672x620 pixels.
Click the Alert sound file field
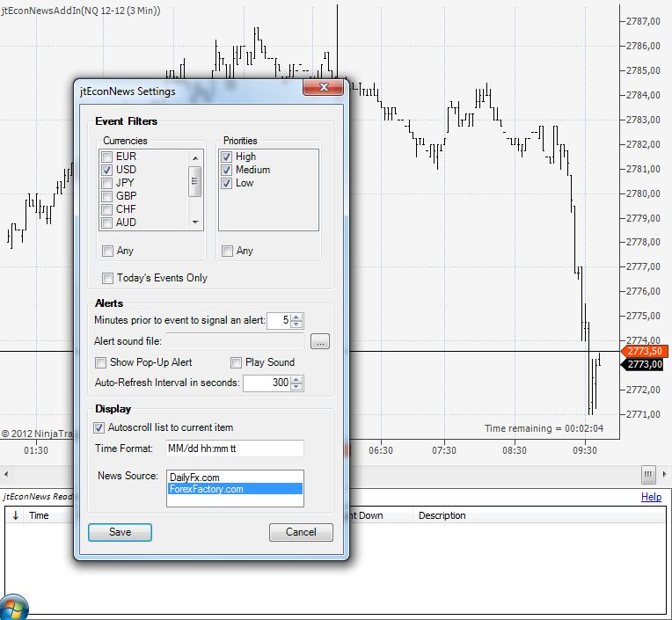235,341
